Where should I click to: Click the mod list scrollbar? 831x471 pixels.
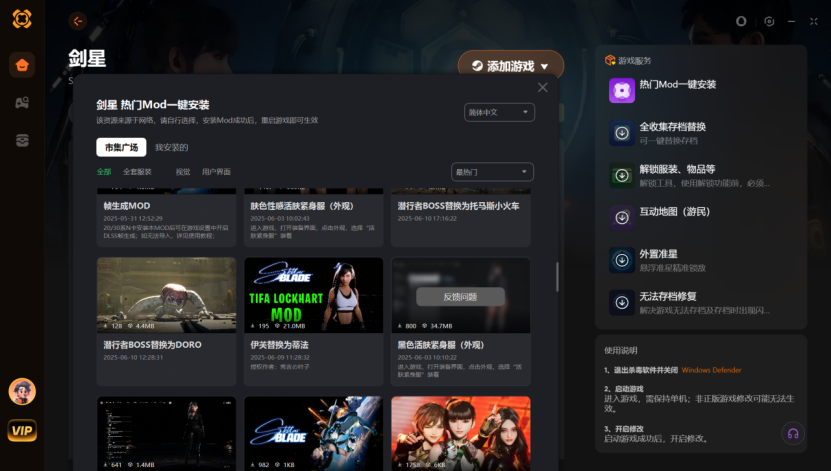pyautogui.click(x=557, y=277)
